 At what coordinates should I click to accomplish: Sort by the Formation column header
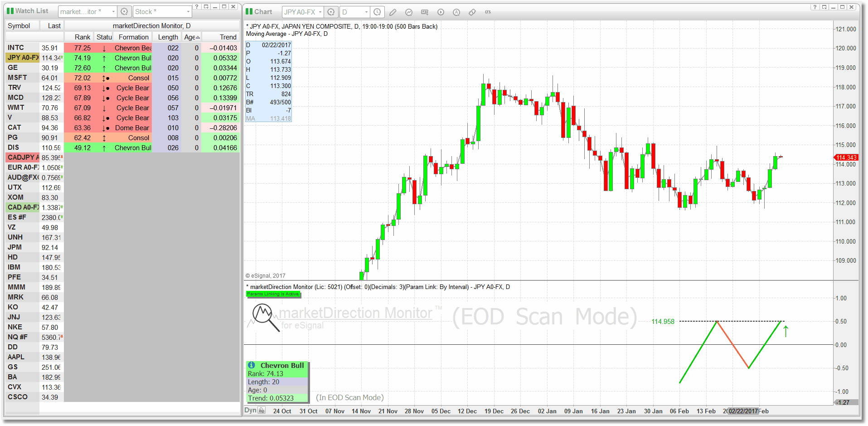(133, 37)
